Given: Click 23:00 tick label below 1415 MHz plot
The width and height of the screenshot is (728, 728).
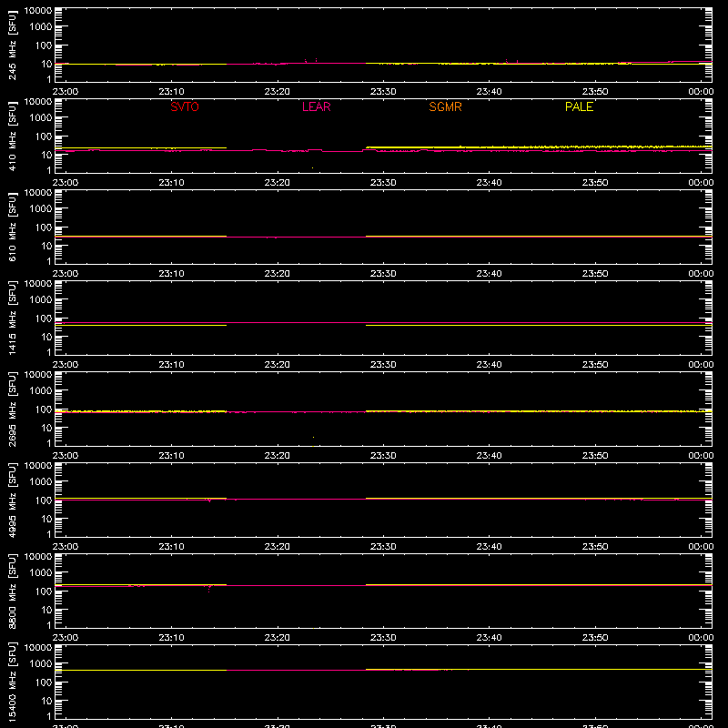Looking at the screenshot, I should pyautogui.click(x=65, y=365).
